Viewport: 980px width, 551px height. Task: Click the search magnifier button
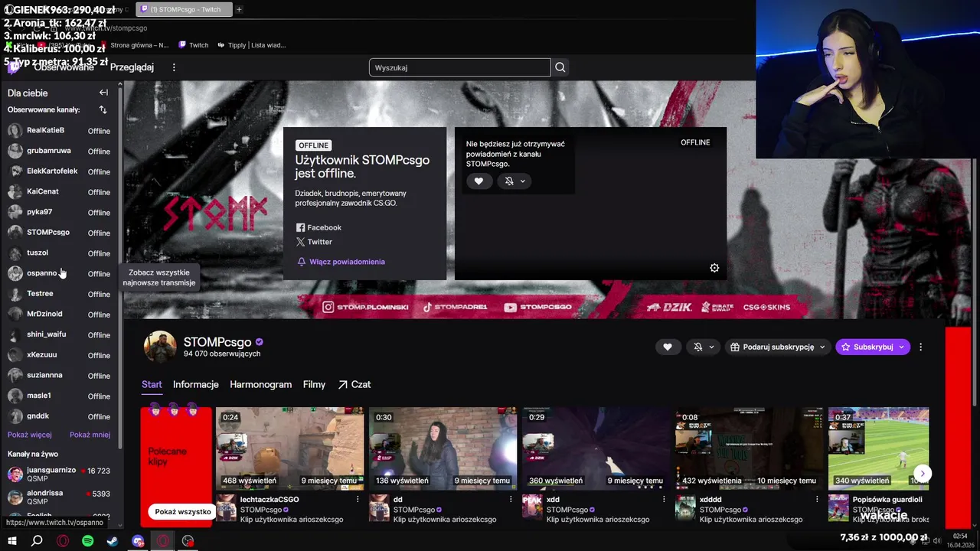pos(560,67)
